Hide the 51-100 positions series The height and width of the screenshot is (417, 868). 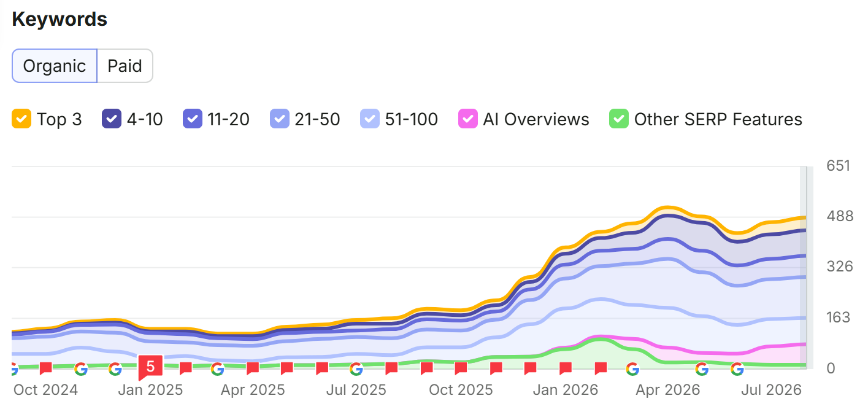tap(370, 119)
